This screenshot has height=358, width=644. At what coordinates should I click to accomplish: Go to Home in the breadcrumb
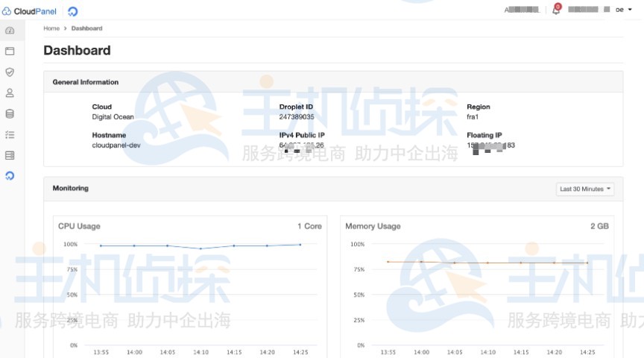pos(51,28)
